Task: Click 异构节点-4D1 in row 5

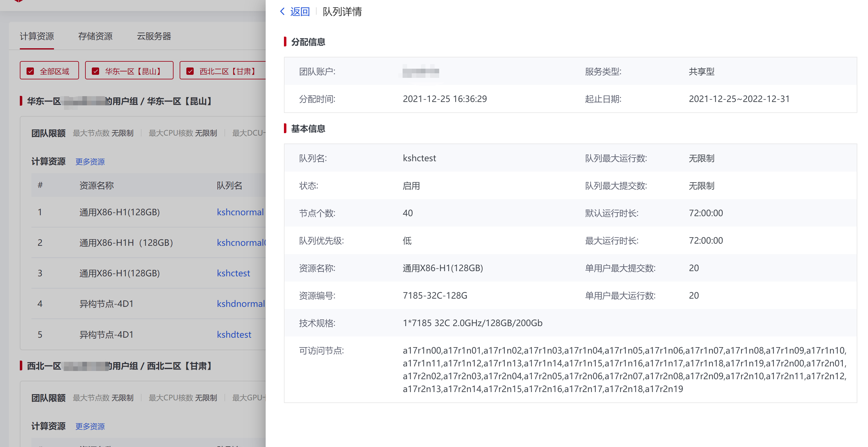Action: pyautogui.click(x=106, y=335)
